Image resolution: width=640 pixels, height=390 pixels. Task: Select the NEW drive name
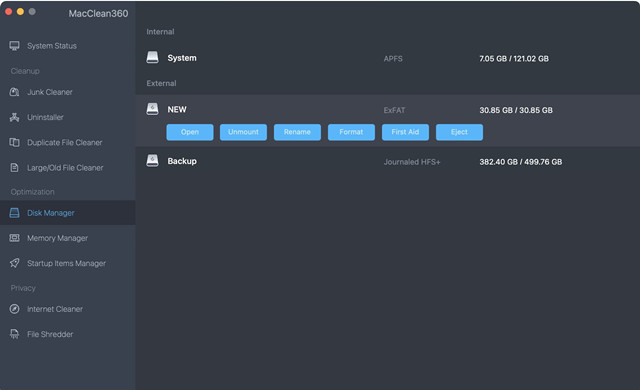[177, 109]
